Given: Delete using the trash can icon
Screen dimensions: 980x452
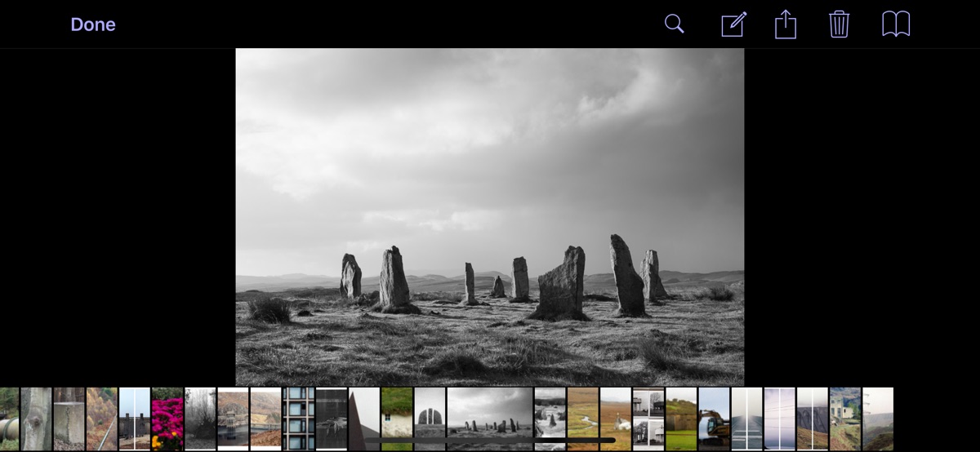Looking at the screenshot, I should coord(839,24).
